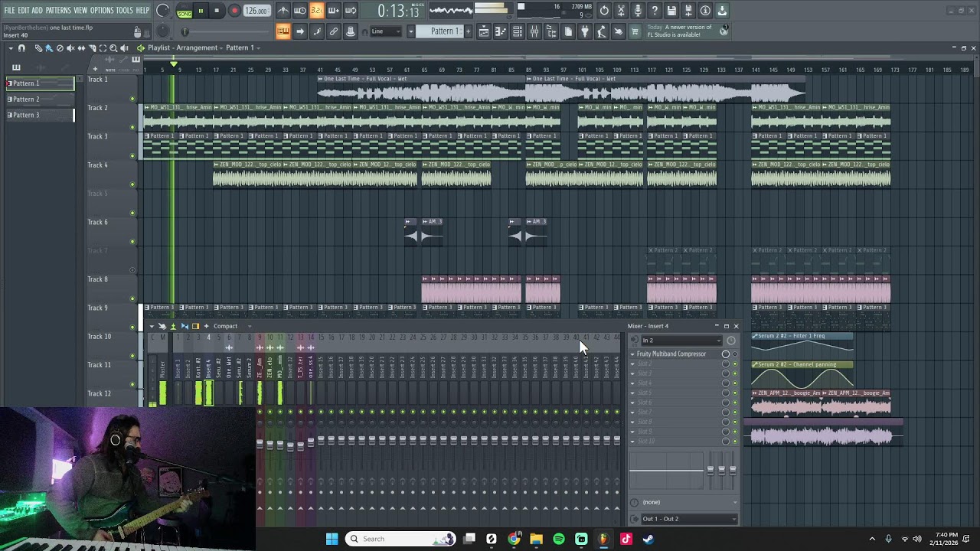The height and width of the screenshot is (551, 980).
Task: Stop playback with the stop button
Action: (217, 11)
